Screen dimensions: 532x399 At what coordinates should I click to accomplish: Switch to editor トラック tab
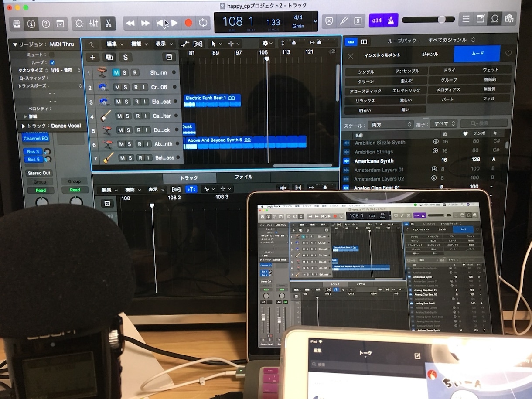189,178
